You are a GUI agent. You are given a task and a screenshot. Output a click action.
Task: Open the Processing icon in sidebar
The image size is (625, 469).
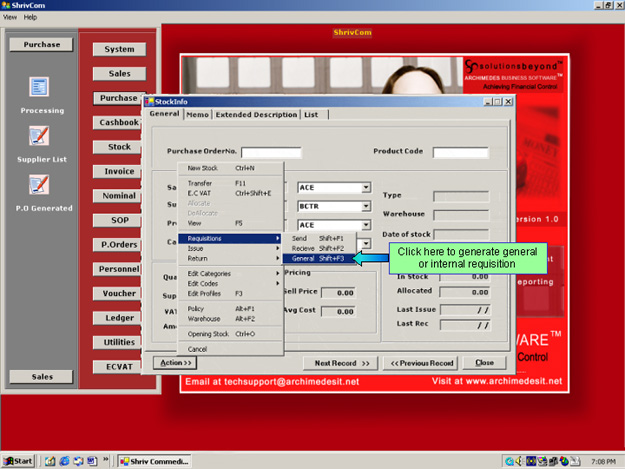pos(39,86)
